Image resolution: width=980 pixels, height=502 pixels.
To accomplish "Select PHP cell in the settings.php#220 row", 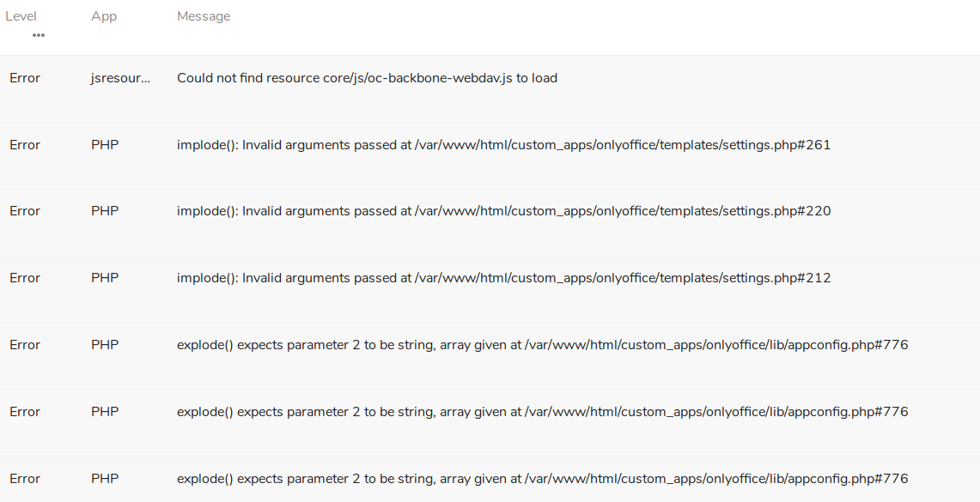I will click(x=105, y=211).
